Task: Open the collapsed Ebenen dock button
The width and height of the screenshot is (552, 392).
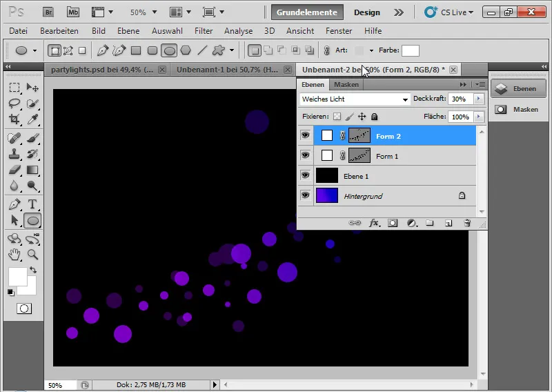Action: click(519, 89)
